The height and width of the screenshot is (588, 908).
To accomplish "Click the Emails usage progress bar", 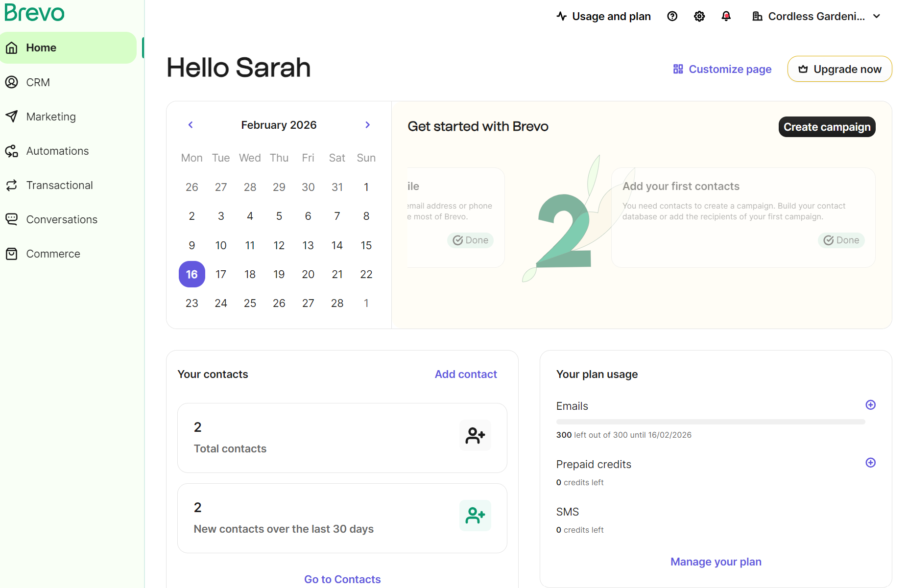I will (710, 422).
